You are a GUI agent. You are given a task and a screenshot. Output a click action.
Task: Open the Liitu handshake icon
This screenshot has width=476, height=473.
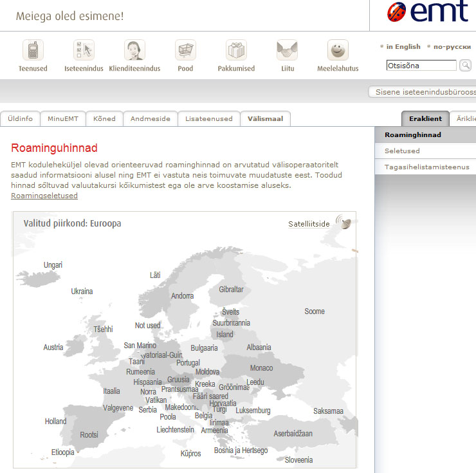(x=287, y=50)
